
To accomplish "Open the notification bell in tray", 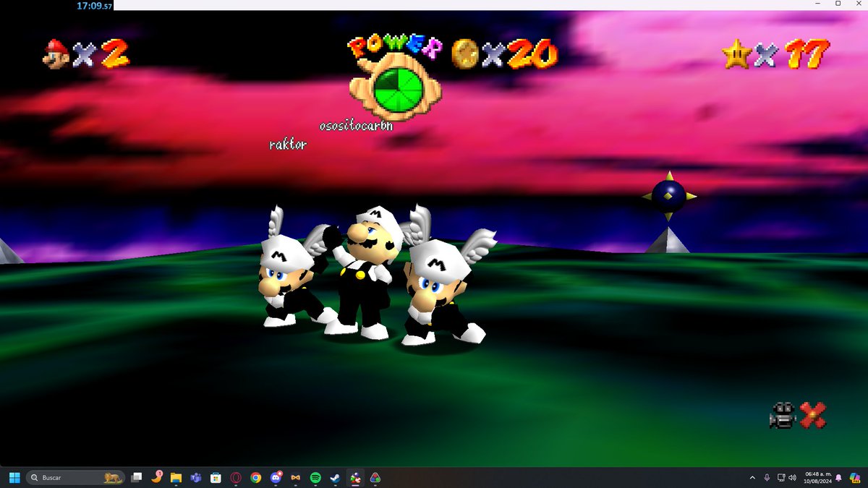I will coord(838,478).
